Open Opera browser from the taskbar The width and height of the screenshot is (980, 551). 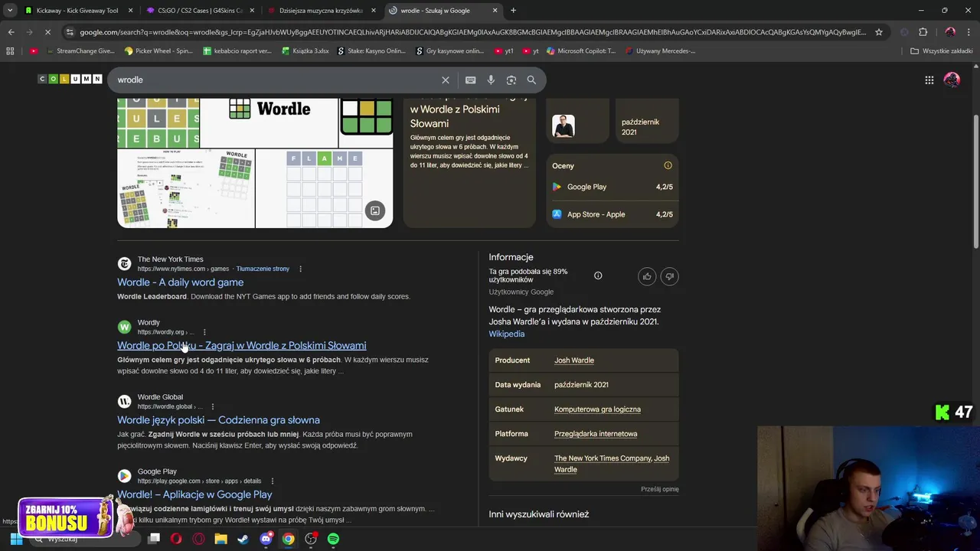[x=176, y=539]
